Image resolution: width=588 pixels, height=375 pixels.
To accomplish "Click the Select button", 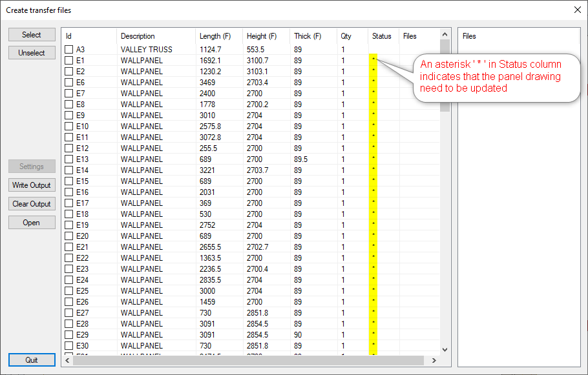I will pos(32,35).
